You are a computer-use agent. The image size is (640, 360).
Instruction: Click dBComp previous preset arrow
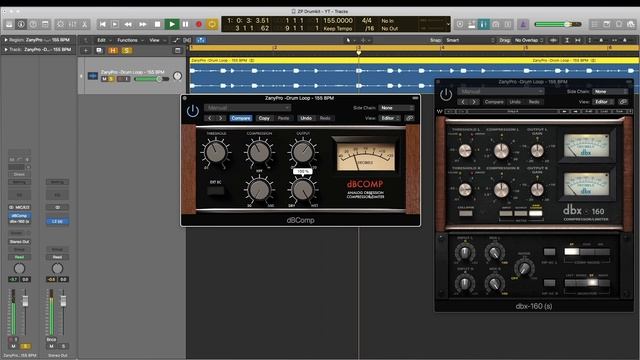pyautogui.click(x=210, y=118)
